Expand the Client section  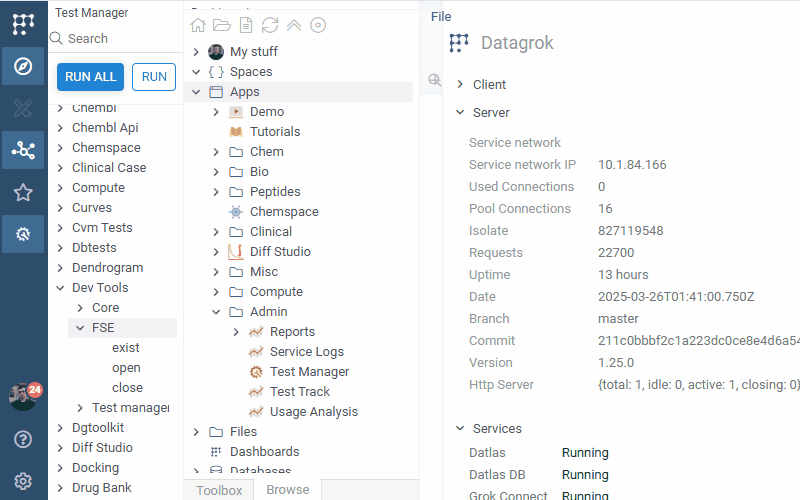(x=460, y=85)
